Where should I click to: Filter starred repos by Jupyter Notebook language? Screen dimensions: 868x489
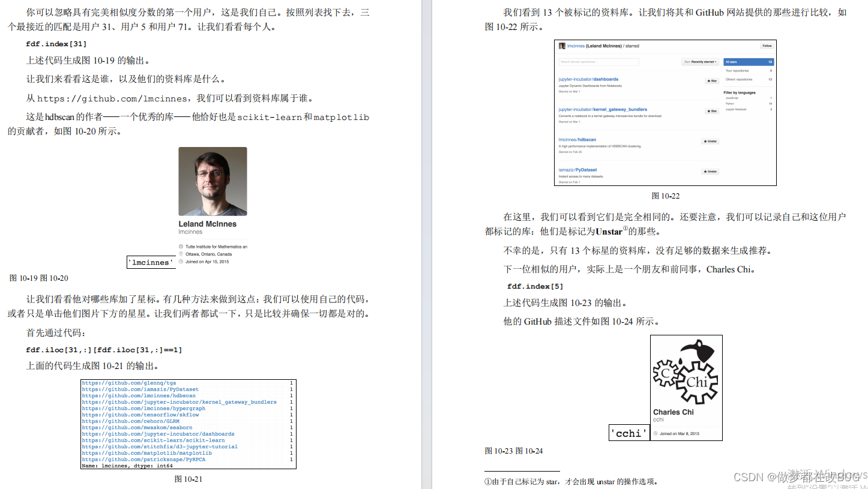[749, 110]
